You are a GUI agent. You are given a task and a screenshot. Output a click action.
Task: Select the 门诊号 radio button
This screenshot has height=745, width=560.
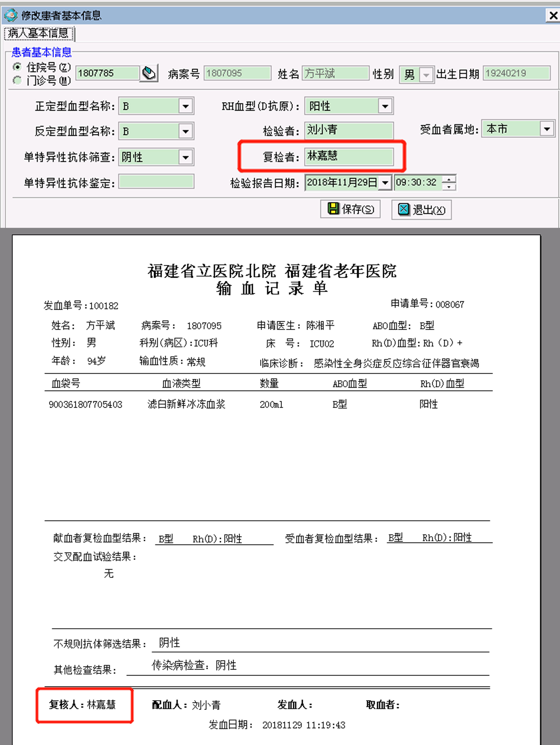(x=17, y=80)
